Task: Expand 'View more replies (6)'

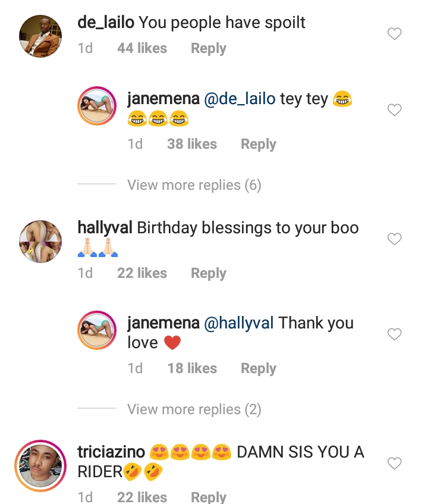Action: [194, 185]
